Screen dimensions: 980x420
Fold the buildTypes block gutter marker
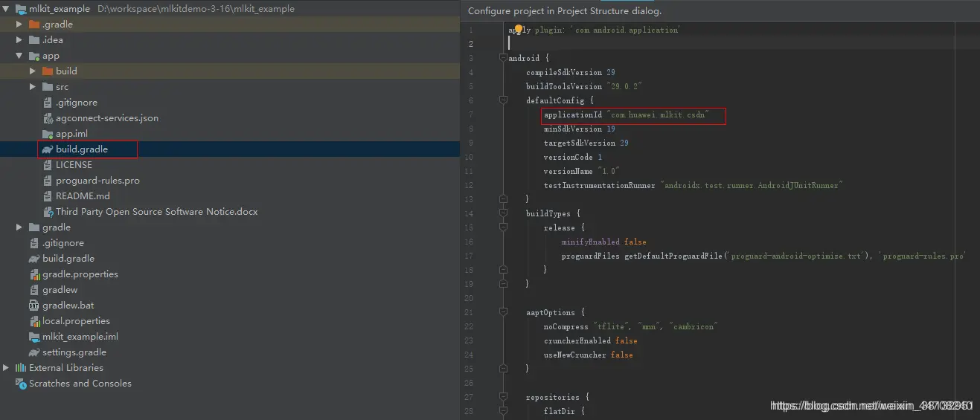pyautogui.click(x=503, y=213)
